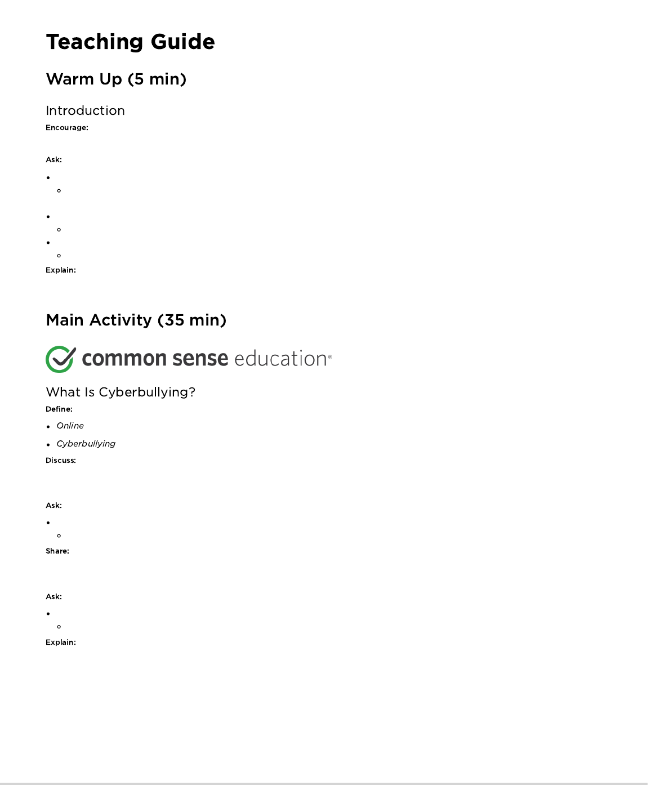The width and height of the screenshot is (669, 812).
Task: Click the final Explain: label
Action: [x=60, y=643]
